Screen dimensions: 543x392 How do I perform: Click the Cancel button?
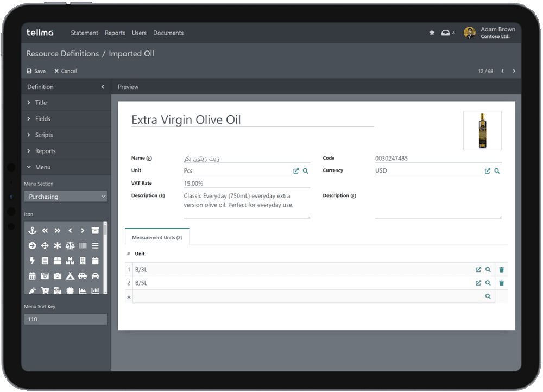click(66, 71)
